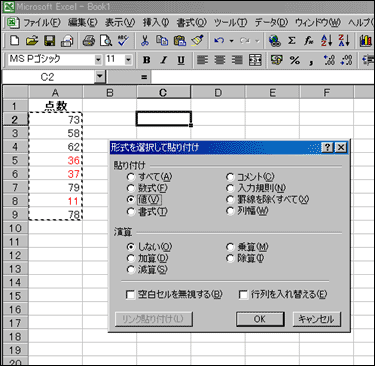Enable 空白セルを無視する(B) checkbox
The height and width of the screenshot is (366, 375).
click(131, 295)
